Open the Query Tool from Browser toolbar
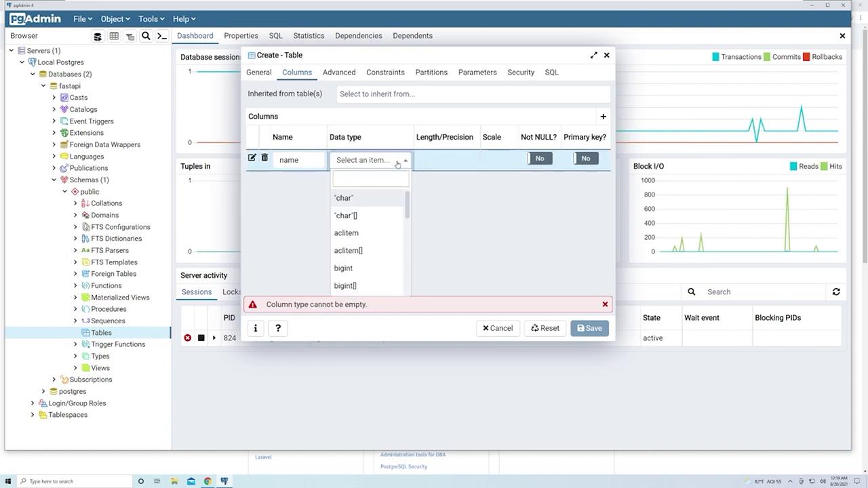The height and width of the screenshot is (488, 868). 98,36
